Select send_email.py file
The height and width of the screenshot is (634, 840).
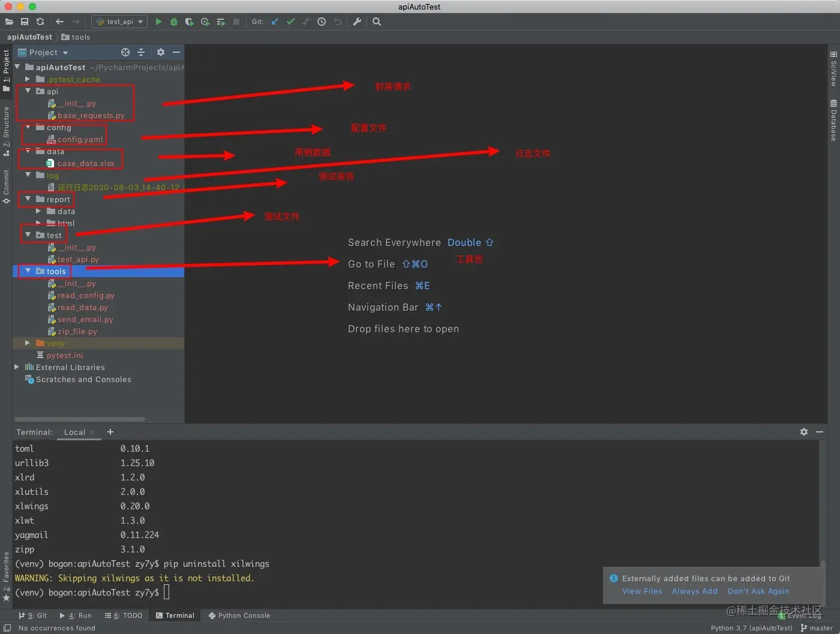[x=85, y=319]
